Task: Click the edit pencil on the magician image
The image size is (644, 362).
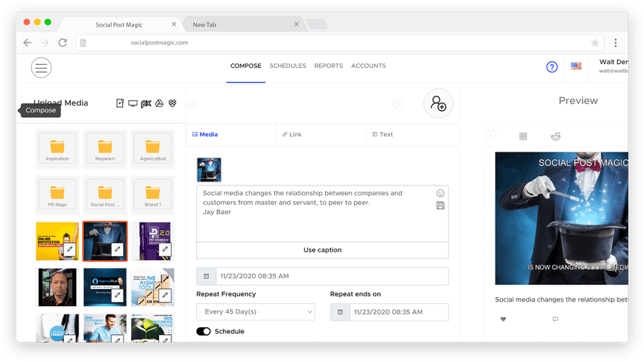Action: pos(118,249)
